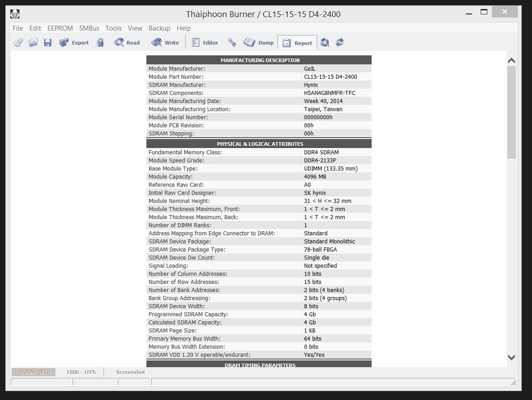
Task: Switch to the Screenshot tab
Action: [131, 372]
